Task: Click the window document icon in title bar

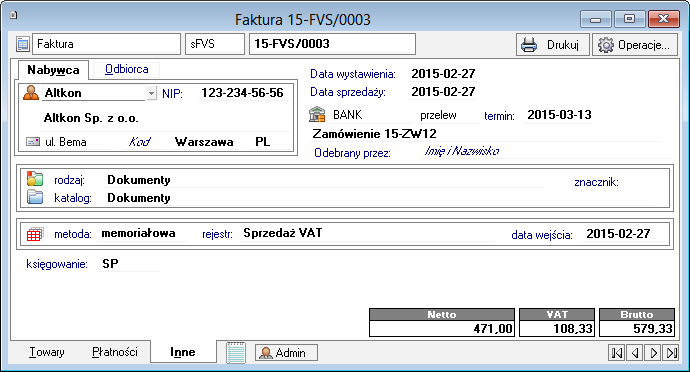Action: pos(14,15)
